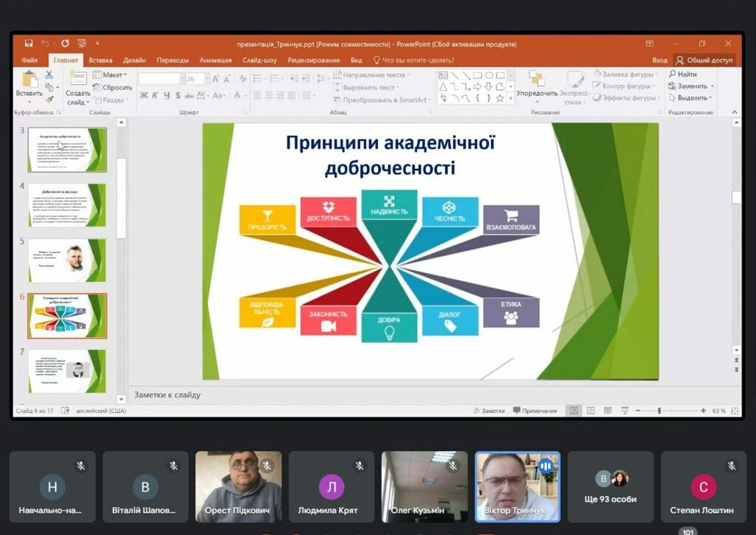Open the Заливка фигуры dropdown
Screen dimensions: 756x535
626,74
